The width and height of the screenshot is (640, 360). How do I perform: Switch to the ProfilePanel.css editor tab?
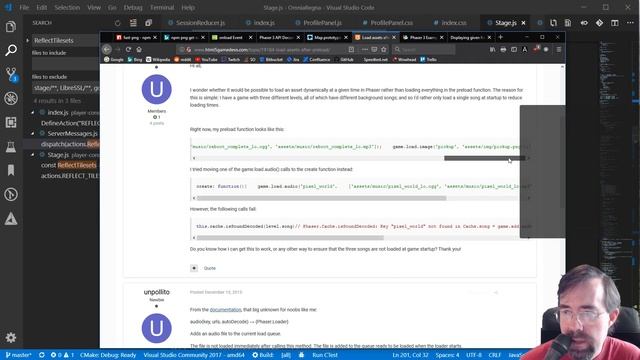pyautogui.click(x=388, y=23)
